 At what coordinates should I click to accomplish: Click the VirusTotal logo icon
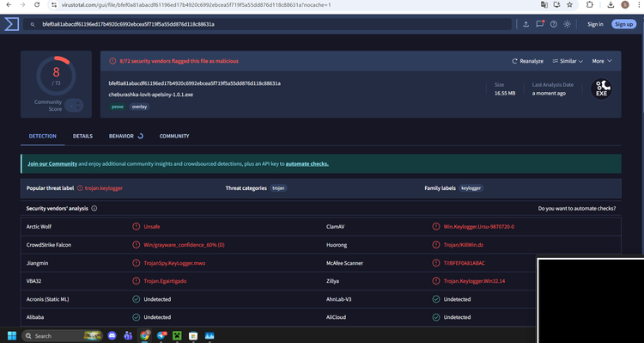pos(11,24)
